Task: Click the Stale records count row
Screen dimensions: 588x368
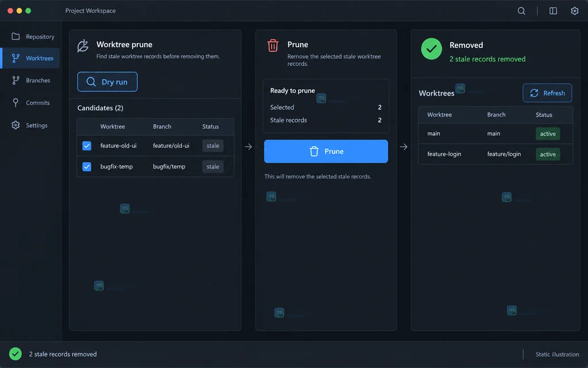Action: (326, 120)
